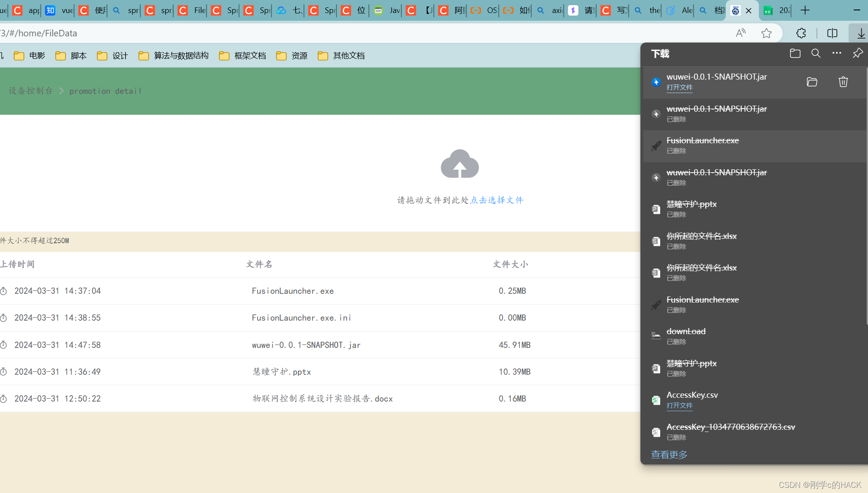
Task: Switch to the 知乎 tab
Action: 50,10
